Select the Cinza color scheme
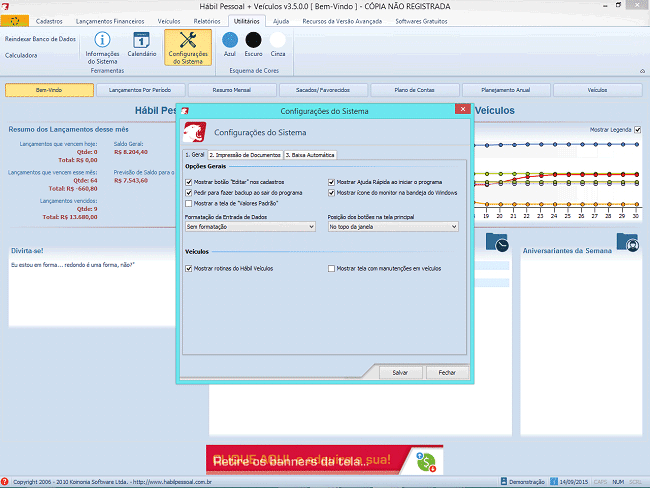The image size is (650, 488). click(x=278, y=44)
